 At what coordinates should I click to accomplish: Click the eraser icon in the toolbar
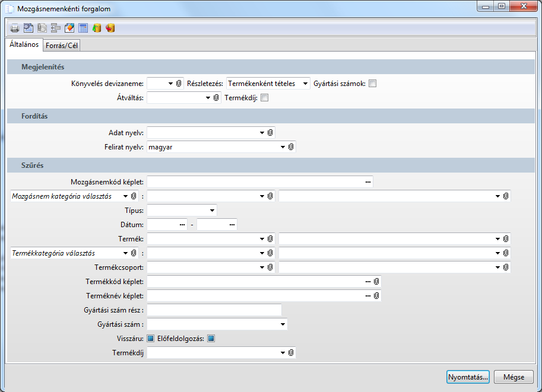pos(69,28)
